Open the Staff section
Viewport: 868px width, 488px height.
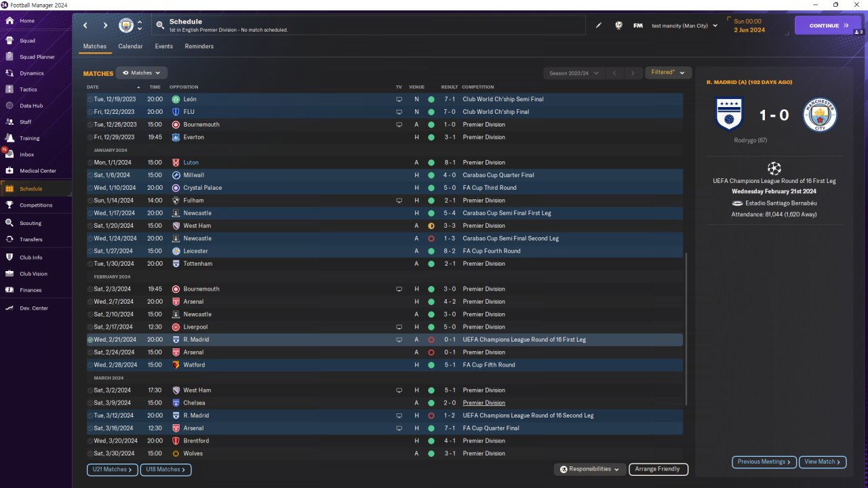[26, 122]
